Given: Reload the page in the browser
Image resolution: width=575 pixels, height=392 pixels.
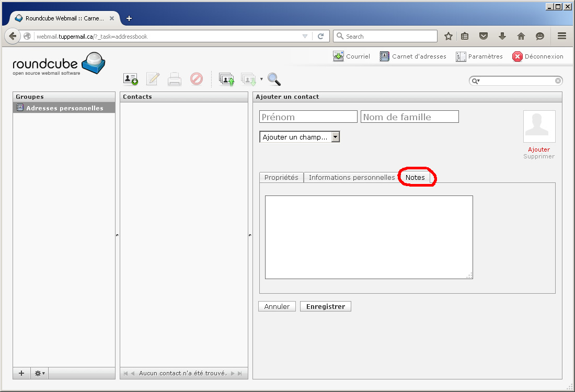Looking at the screenshot, I should pos(320,36).
